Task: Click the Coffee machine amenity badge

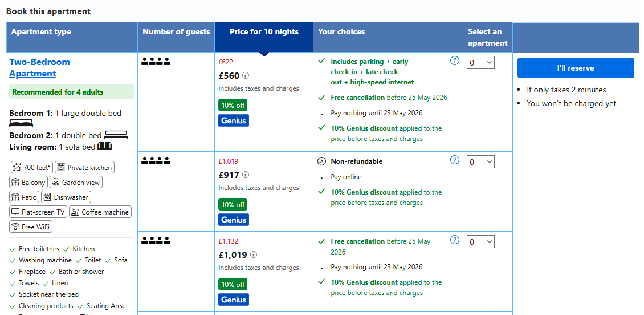Action: pos(100,212)
